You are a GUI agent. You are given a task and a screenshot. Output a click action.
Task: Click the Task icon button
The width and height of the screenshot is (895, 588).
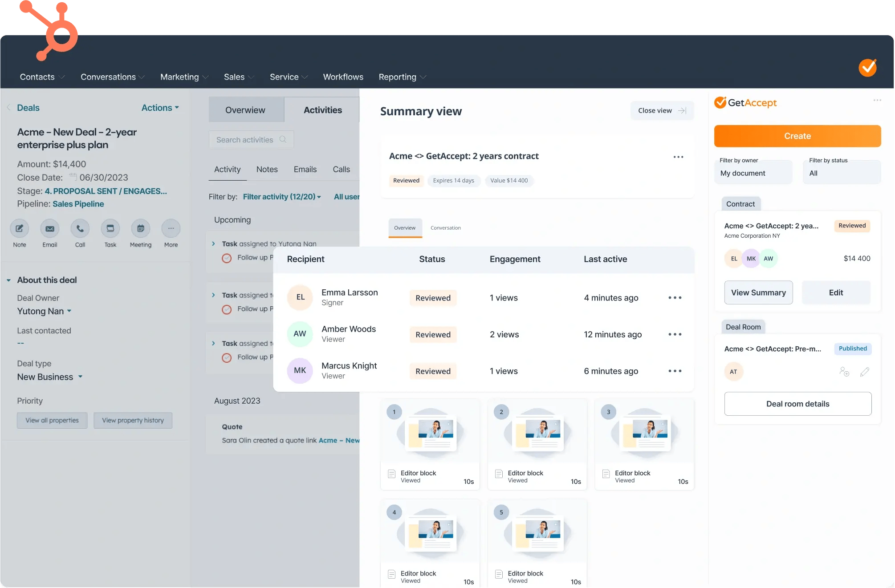pos(110,229)
